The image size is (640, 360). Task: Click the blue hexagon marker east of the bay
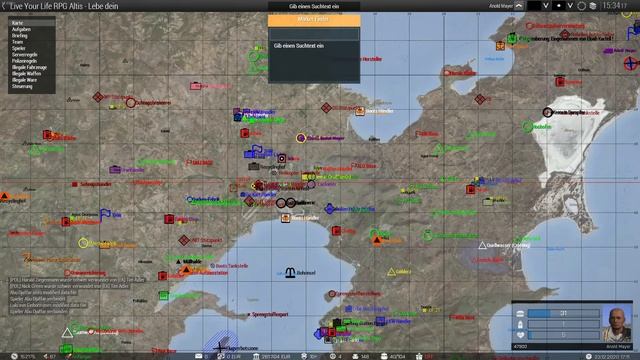coord(329,209)
